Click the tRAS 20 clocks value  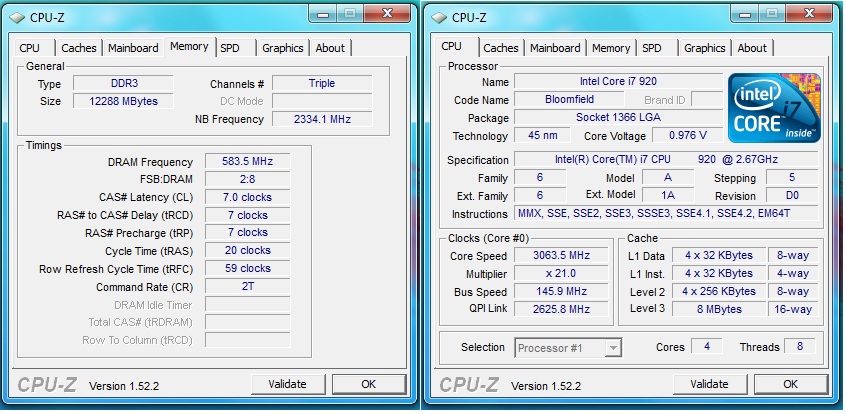248,250
